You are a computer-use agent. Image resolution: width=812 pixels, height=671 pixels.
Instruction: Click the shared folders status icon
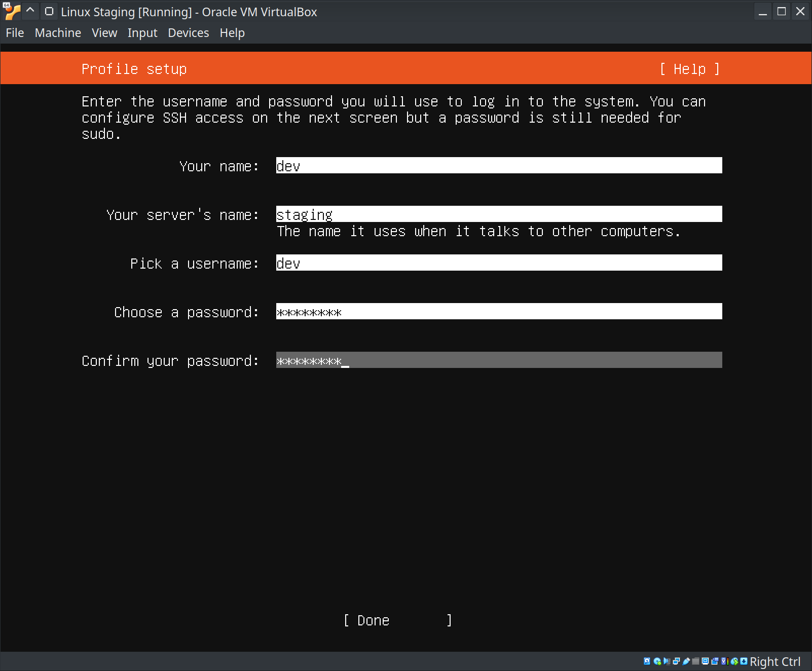(x=696, y=661)
